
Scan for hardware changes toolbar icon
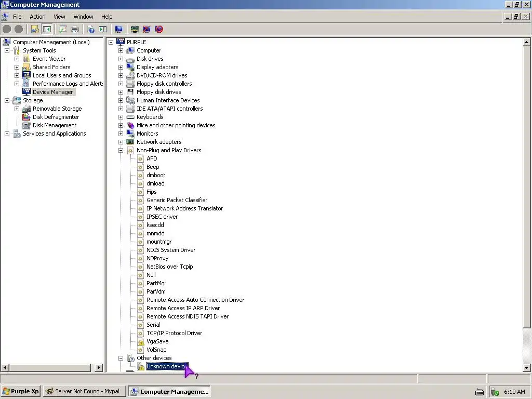pyautogui.click(x=119, y=29)
